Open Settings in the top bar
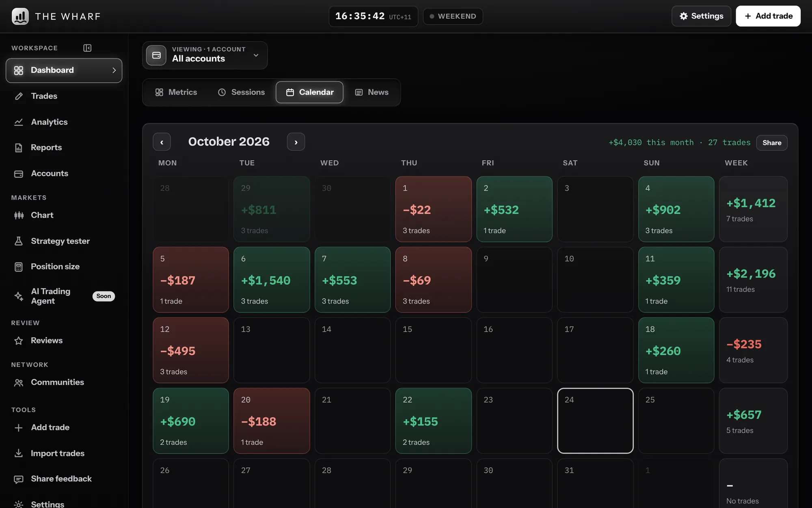This screenshot has width=812, height=508. coord(701,16)
